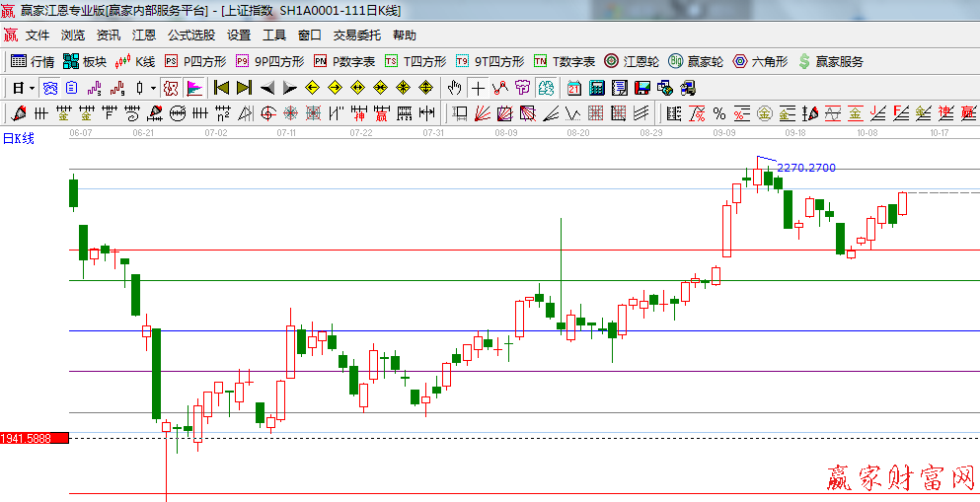Toggle the crosshair cursor button
The width and height of the screenshot is (980, 502).
478,88
